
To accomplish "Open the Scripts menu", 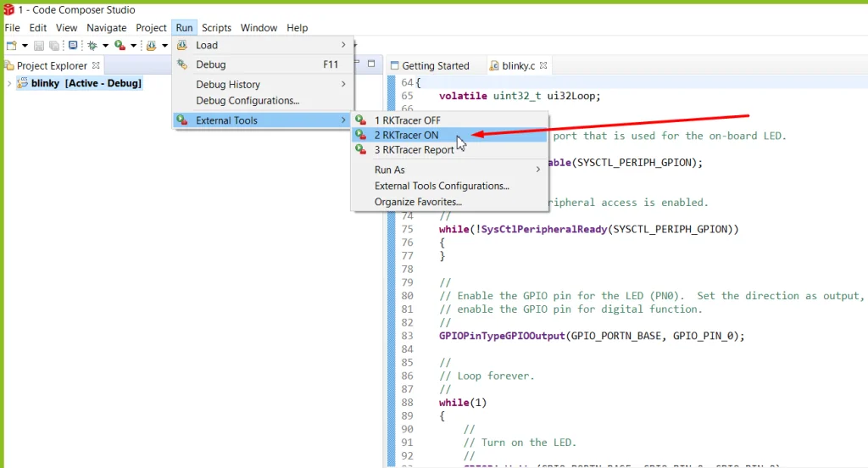I will 216,28.
